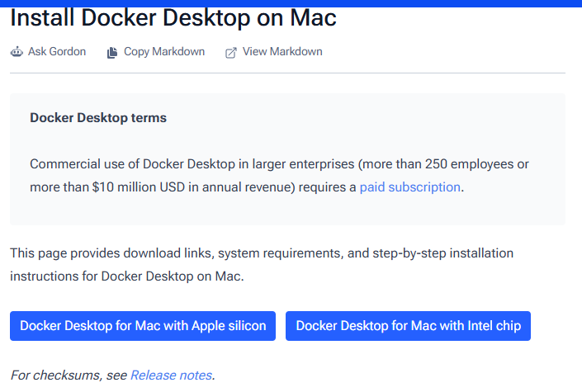Viewport: 582px width, 392px height.
Task: Download Docker Desktop for Mac with Intel chip
Action: tap(409, 326)
